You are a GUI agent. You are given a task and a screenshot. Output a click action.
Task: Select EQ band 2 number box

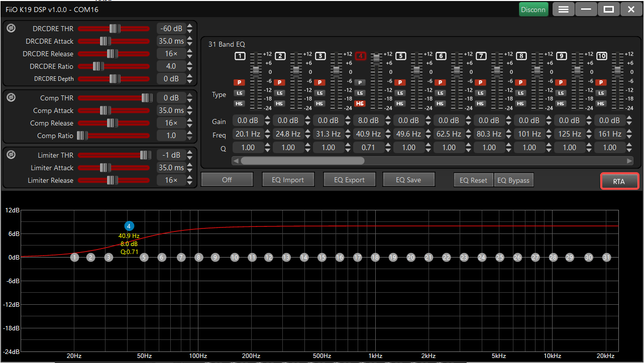click(x=280, y=56)
